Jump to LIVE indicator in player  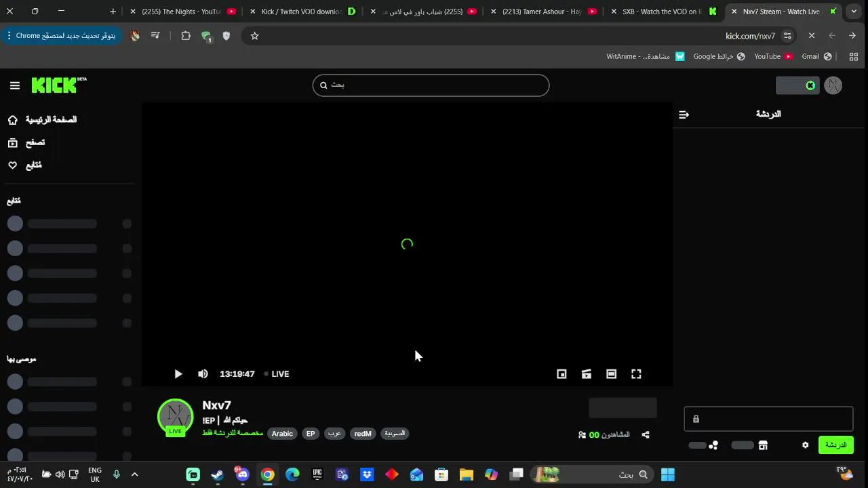tap(277, 374)
